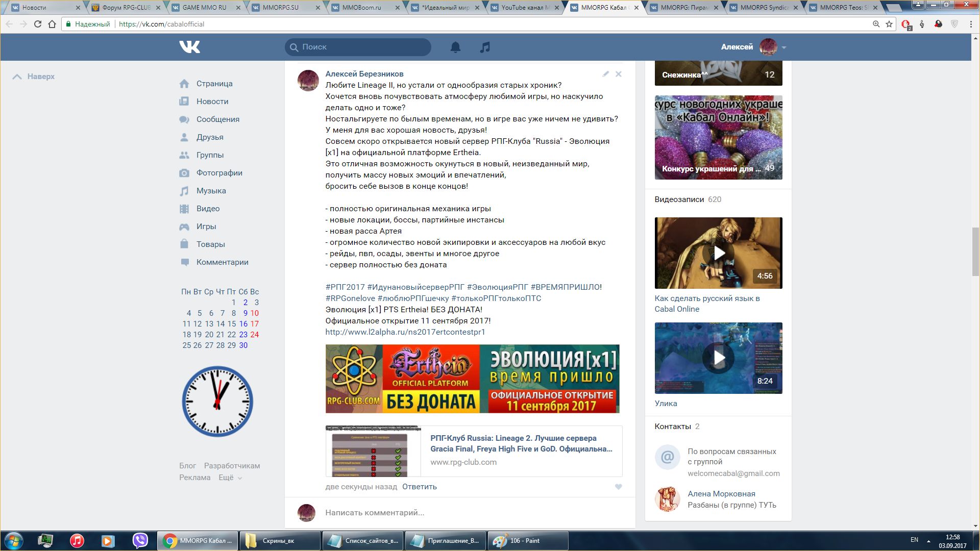Click the browser address bar URL
Screen dimensions: 980x551
coord(161,24)
